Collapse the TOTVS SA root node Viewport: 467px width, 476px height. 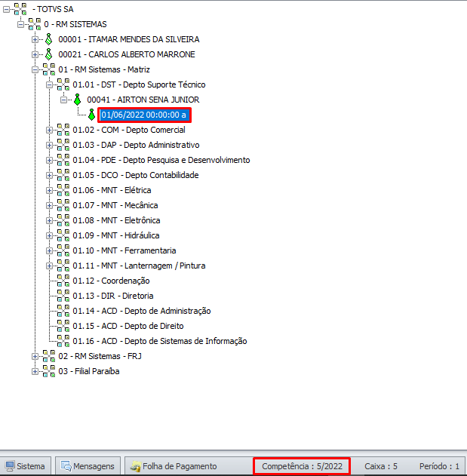pos(6,10)
